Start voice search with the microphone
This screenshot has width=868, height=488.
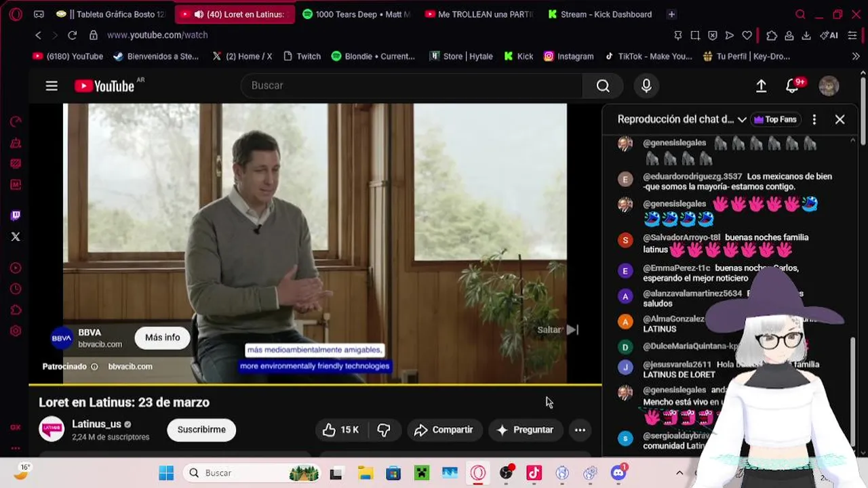[646, 85]
